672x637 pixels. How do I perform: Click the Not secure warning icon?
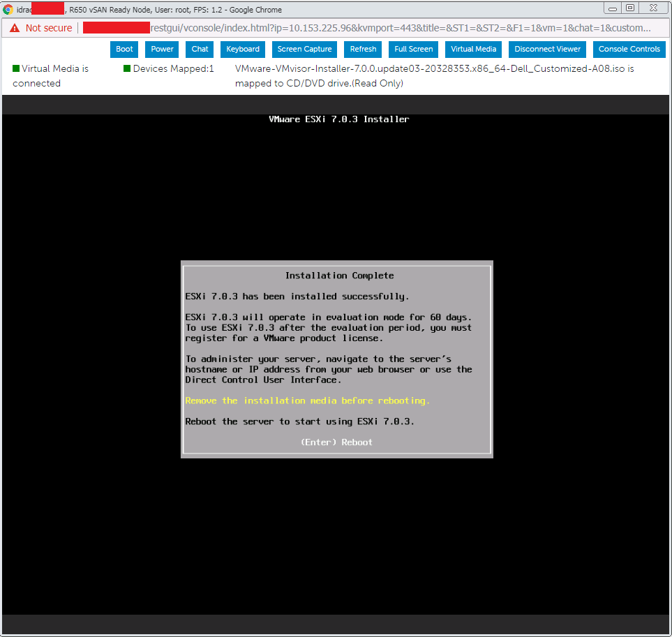[x=15, y=29]
